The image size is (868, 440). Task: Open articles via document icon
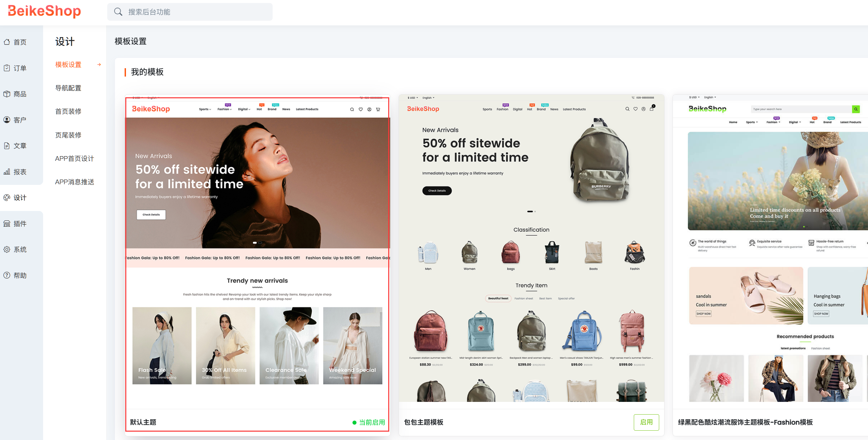click(x=7, y=146)
